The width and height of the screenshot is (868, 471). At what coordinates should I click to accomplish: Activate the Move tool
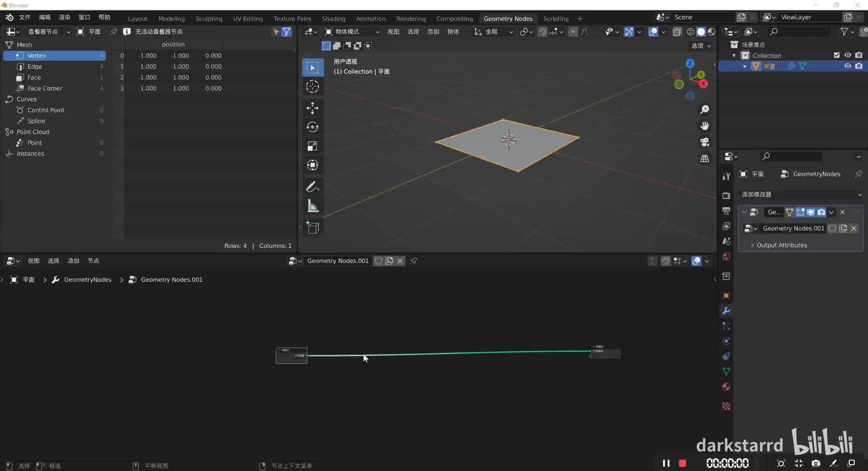[x=312, y=108]
